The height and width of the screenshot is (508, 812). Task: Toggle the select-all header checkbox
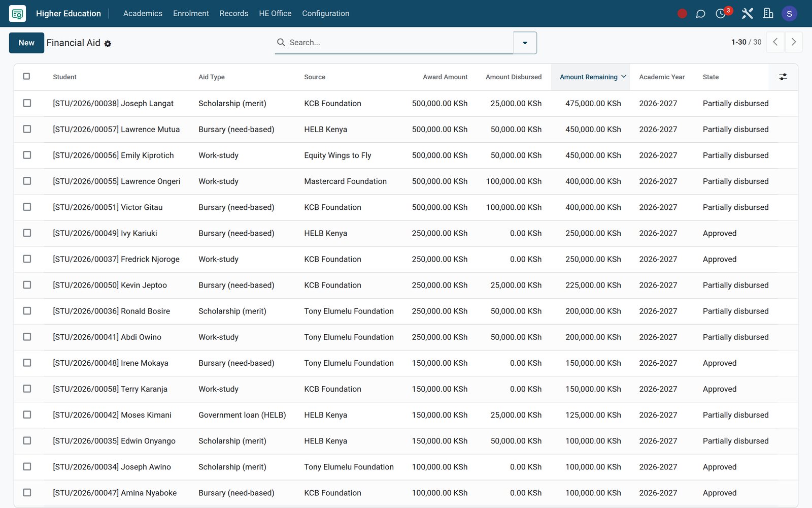click(x=27, y=76)
